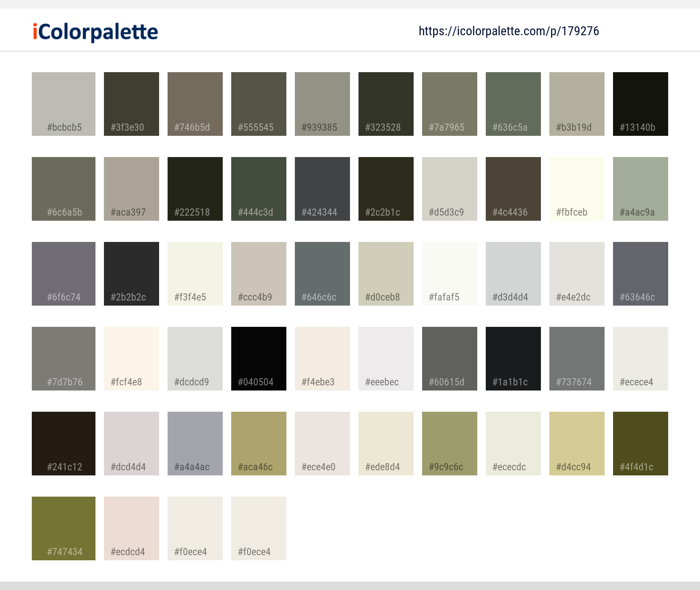Select the #737674 color tile
The height and width of the screenshot is (590, 700).
[577, 359]
